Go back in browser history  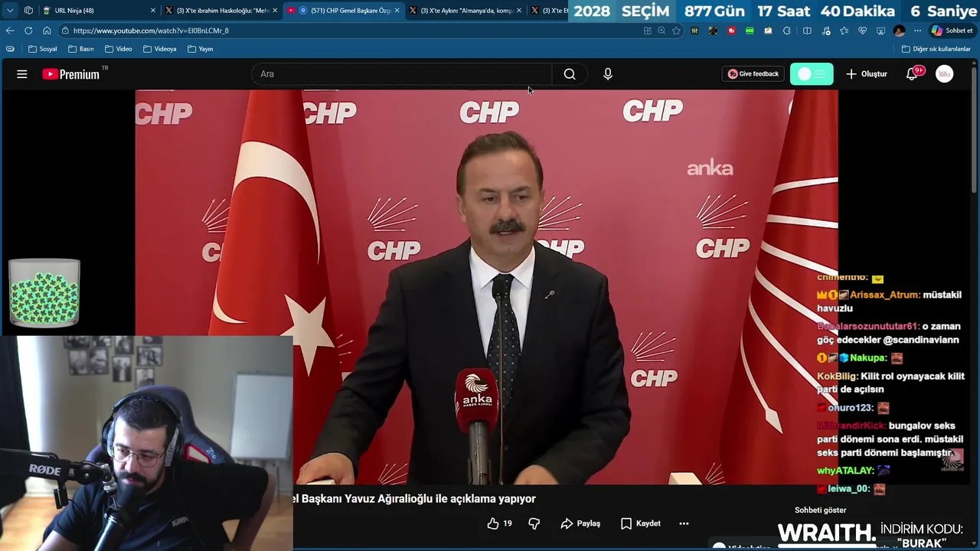click(x=10, y=31)
